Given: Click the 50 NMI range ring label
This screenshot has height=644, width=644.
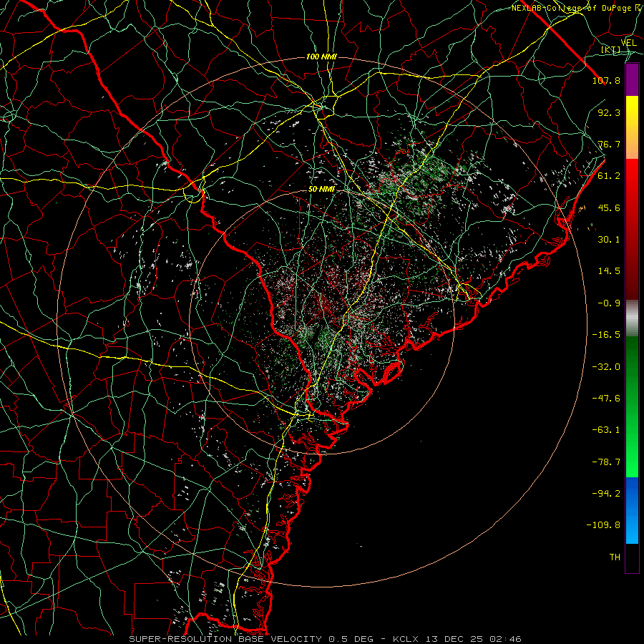Looking at the screenshot, I should pyautogui.click(x=321, y=190).
